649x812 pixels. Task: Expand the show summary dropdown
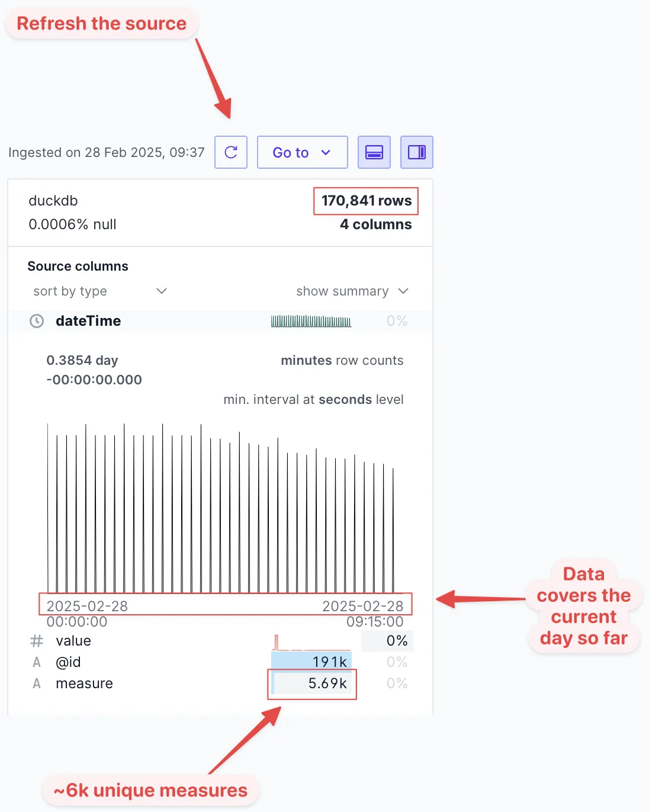[x=352, y=291]
